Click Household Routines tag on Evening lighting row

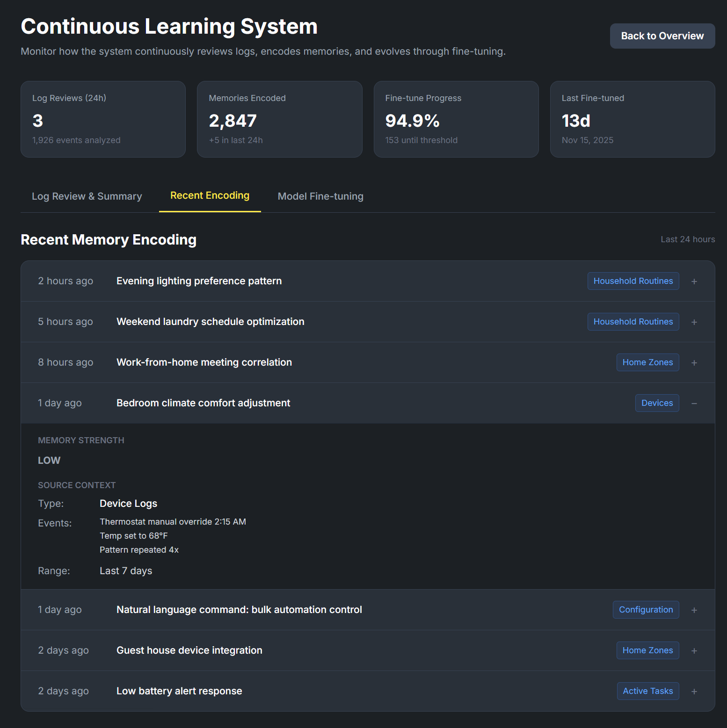632,281
